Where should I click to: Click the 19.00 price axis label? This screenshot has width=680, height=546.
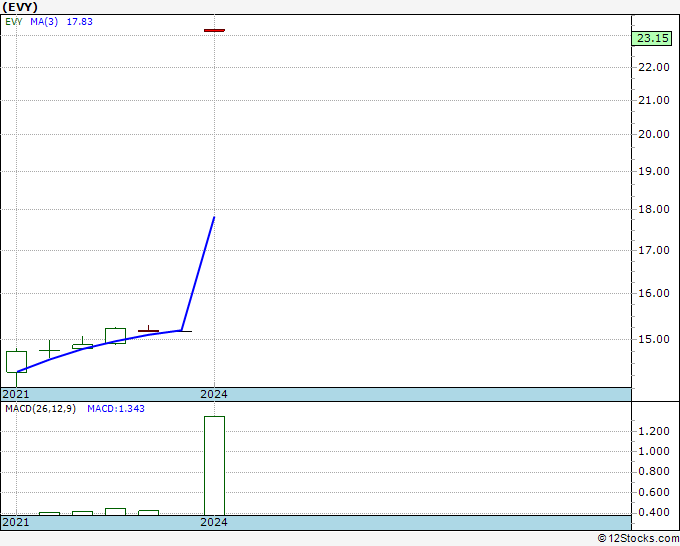[x=654, y=171]
